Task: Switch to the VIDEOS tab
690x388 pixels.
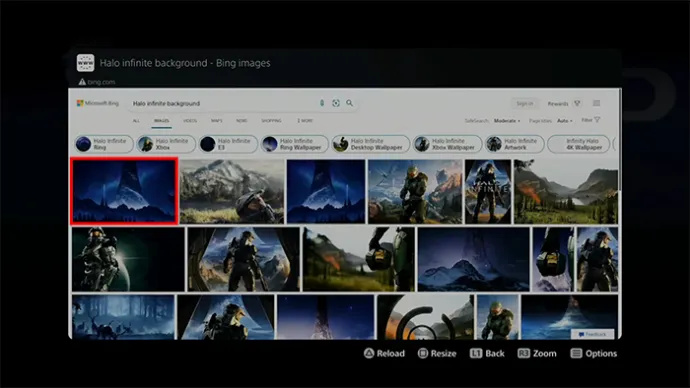Action: coord(190,121)
